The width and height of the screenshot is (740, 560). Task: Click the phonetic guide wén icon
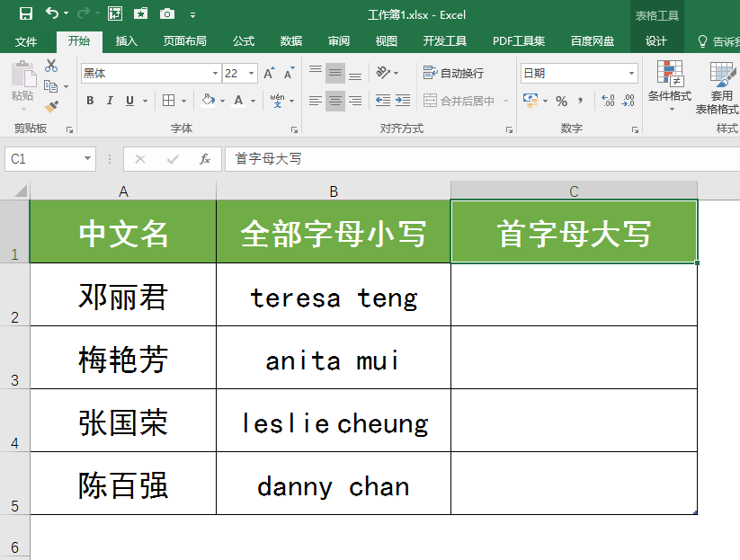click(x=278, y=101)
